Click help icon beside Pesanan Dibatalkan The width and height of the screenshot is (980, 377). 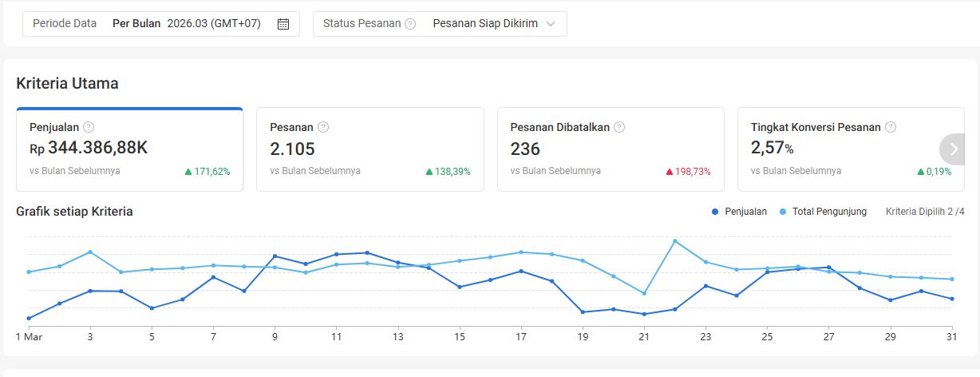coord(619,127)
